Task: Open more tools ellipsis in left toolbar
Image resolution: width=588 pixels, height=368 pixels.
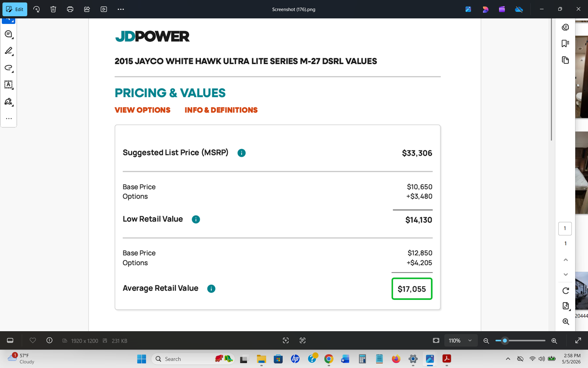Action: [9, 118]
